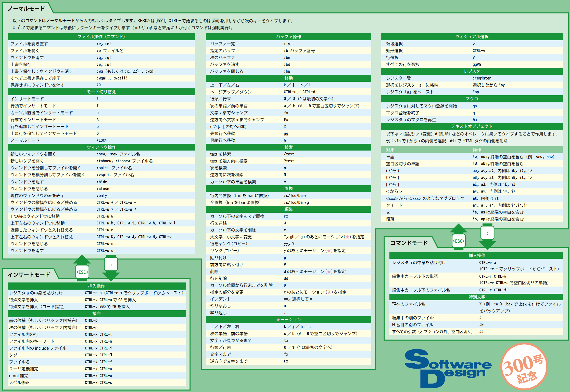Viewport: 570px width, 392px height.
Task: Select the コマンドモード tab title
Action: (x=409, y=243)
